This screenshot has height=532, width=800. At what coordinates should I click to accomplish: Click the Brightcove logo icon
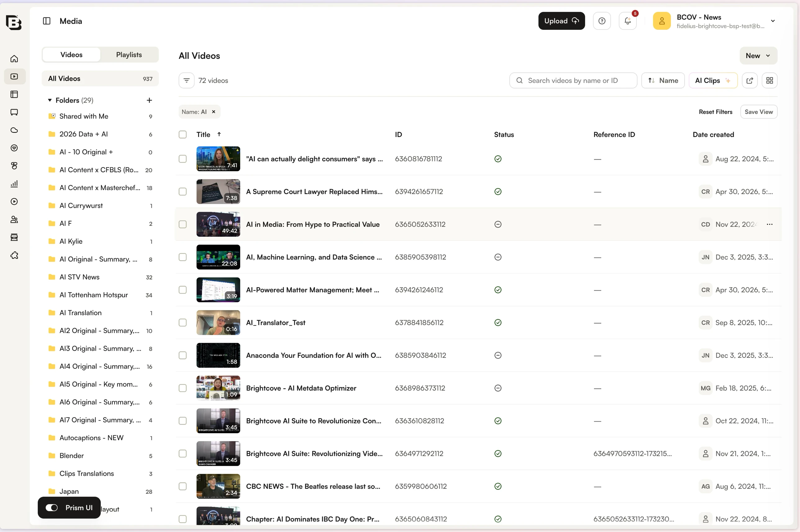click(14, 23)
